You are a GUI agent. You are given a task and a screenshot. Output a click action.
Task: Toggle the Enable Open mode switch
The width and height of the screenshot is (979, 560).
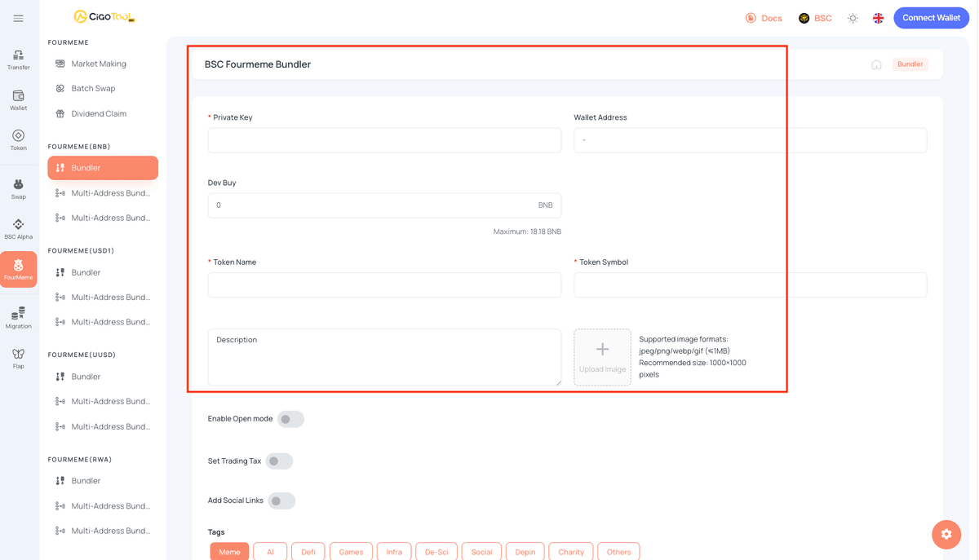coord(290,419)
